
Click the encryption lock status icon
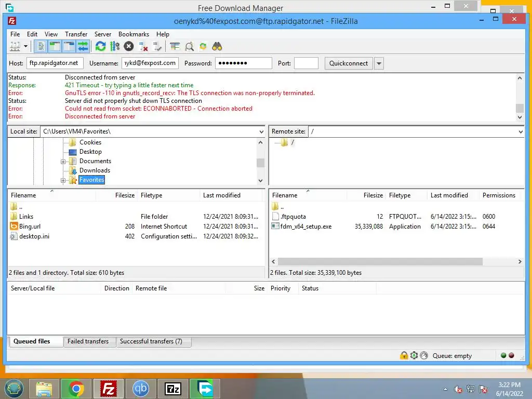[404, 355]
